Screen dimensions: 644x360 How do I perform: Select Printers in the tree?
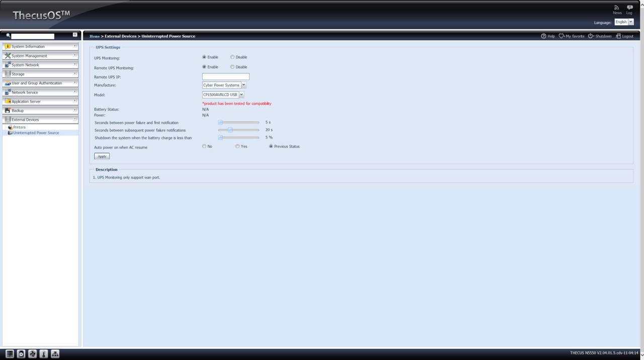(x=19, y=127)
